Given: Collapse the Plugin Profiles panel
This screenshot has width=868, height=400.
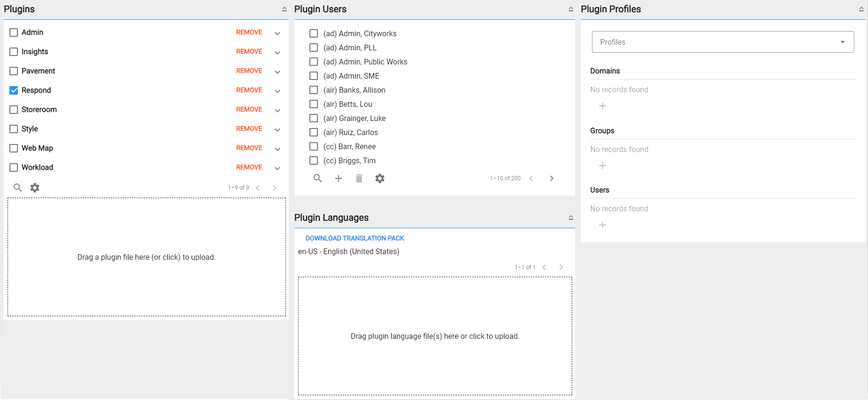Looking at the screenshot, I should click(x=861, y=9).
